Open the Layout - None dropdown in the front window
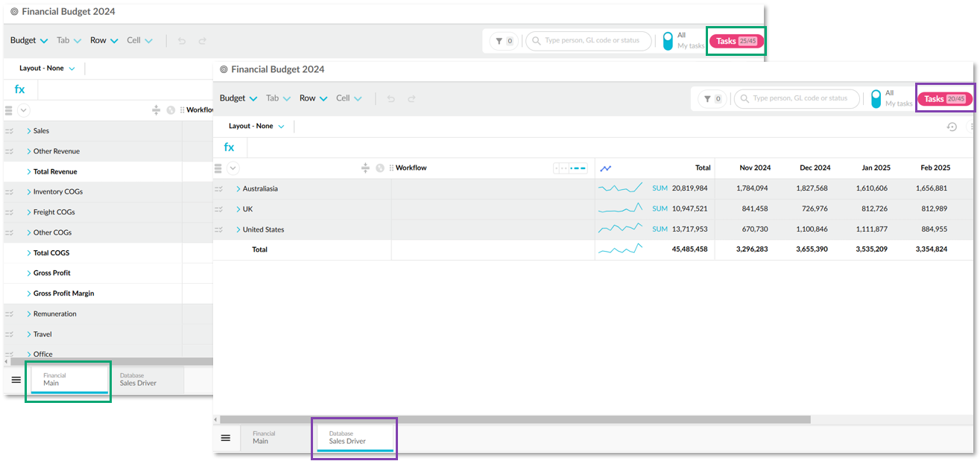980x461 pixels. tap(256, 127)
